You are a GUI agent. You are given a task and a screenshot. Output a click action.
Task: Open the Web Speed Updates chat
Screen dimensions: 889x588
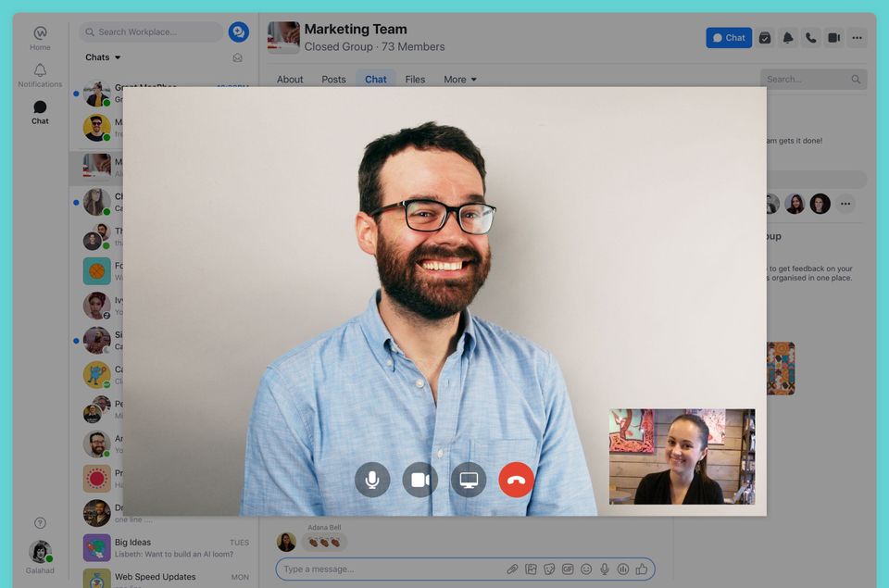point(165,577)
